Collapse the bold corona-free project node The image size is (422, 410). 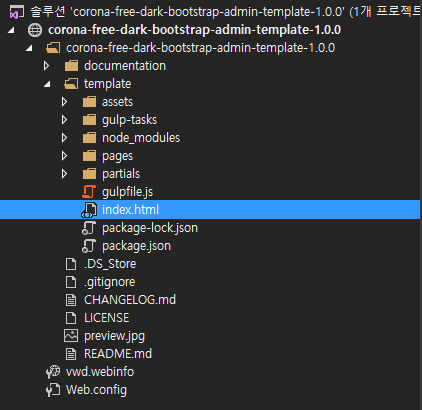tap(11, 30)
